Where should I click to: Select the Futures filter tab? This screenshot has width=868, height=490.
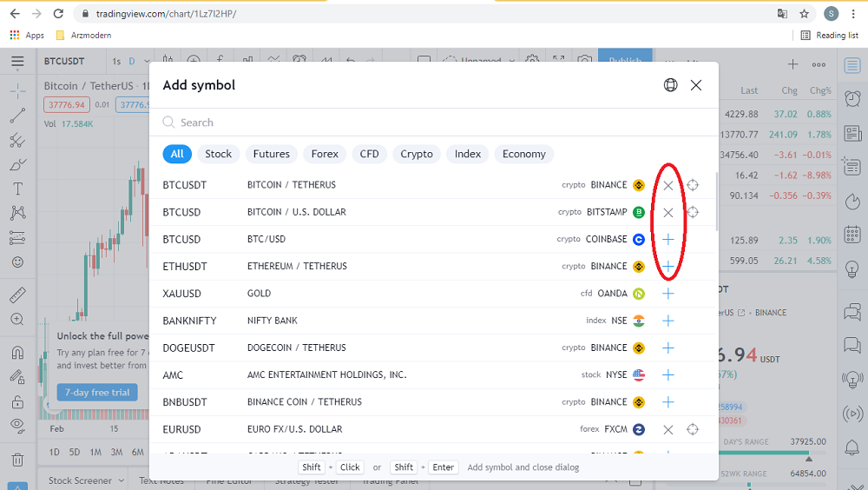point(271,154)
